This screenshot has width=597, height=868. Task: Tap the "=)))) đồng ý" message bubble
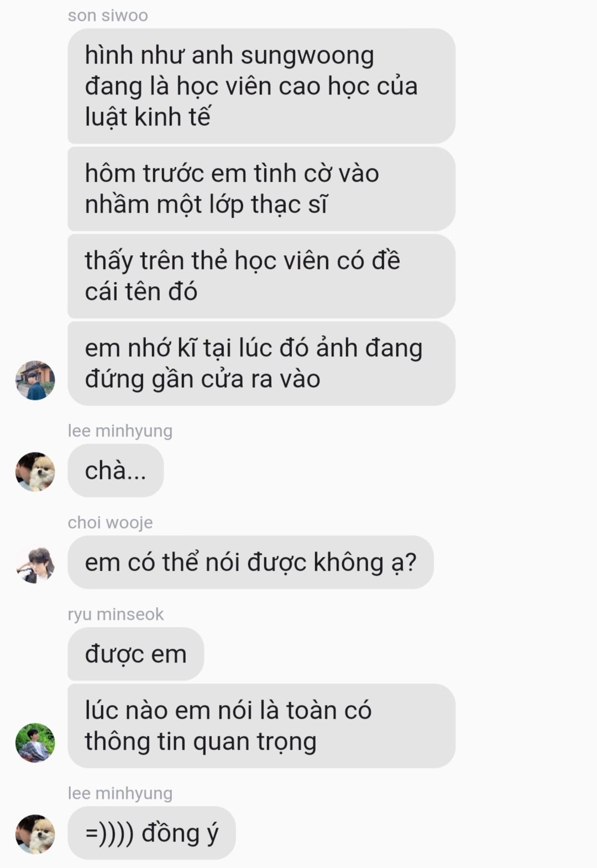click(151, 833)
